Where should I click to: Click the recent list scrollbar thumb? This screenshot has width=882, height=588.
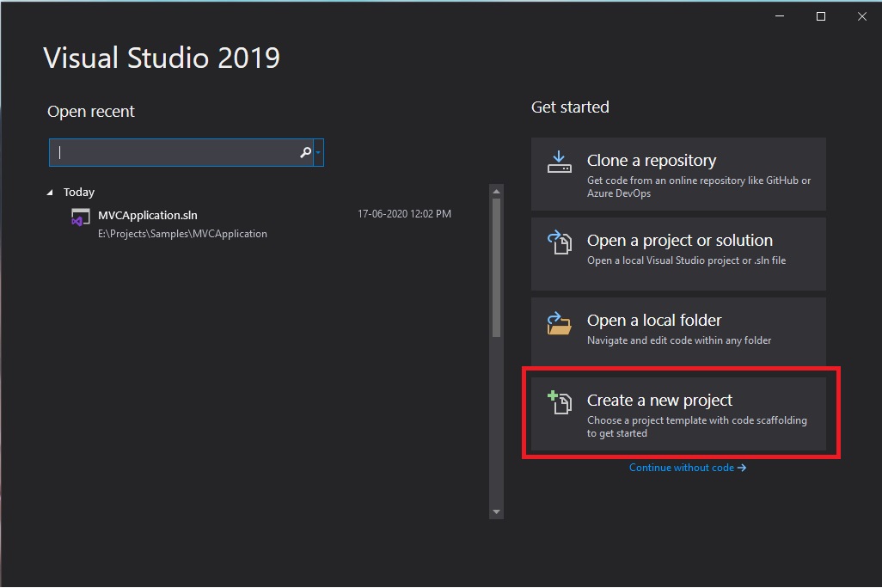496,267
